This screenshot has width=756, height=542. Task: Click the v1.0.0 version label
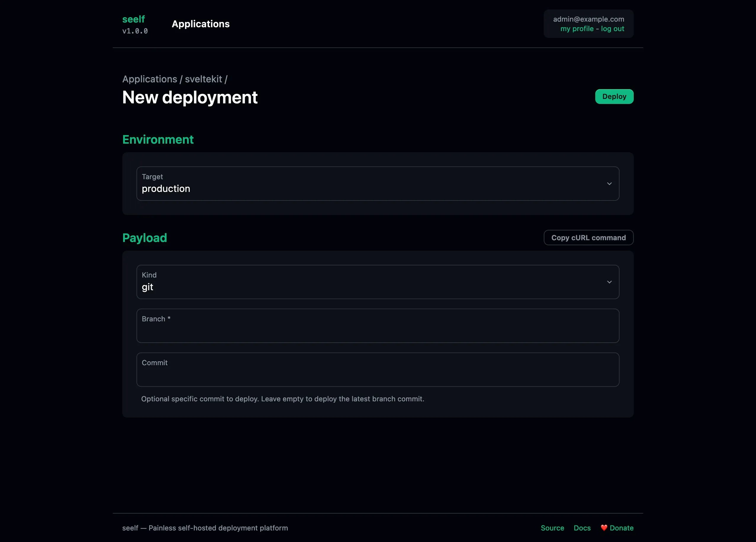click(x=135, y=31)
